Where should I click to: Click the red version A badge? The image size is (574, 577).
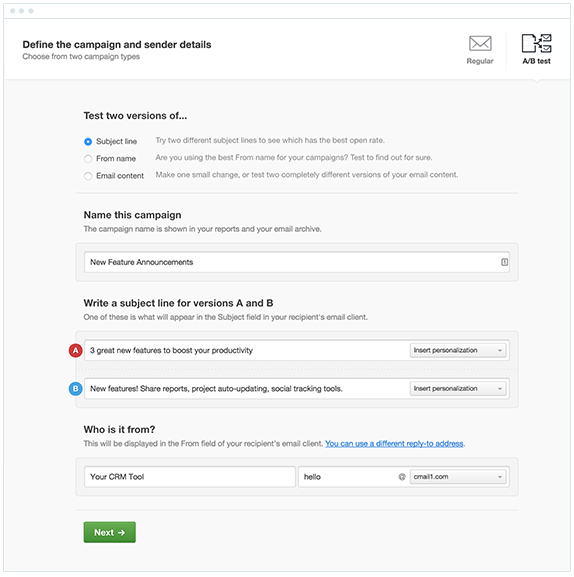(75, 350)
